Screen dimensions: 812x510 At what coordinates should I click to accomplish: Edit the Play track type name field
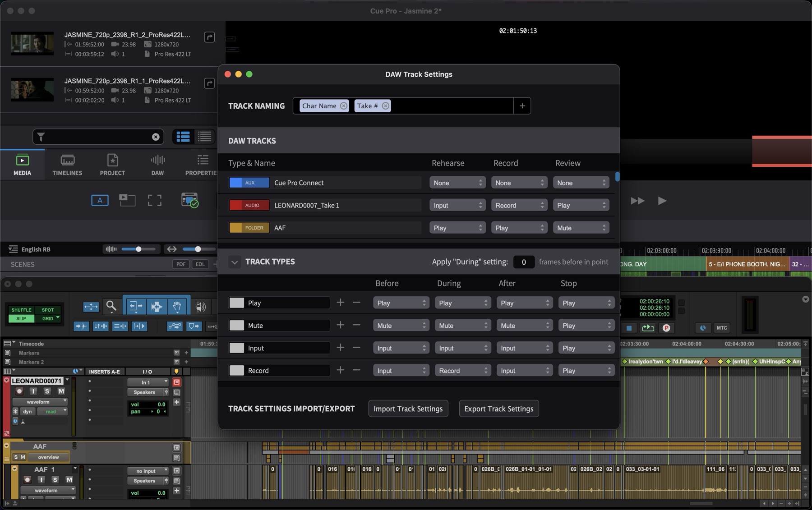click(x=288, y=303)
